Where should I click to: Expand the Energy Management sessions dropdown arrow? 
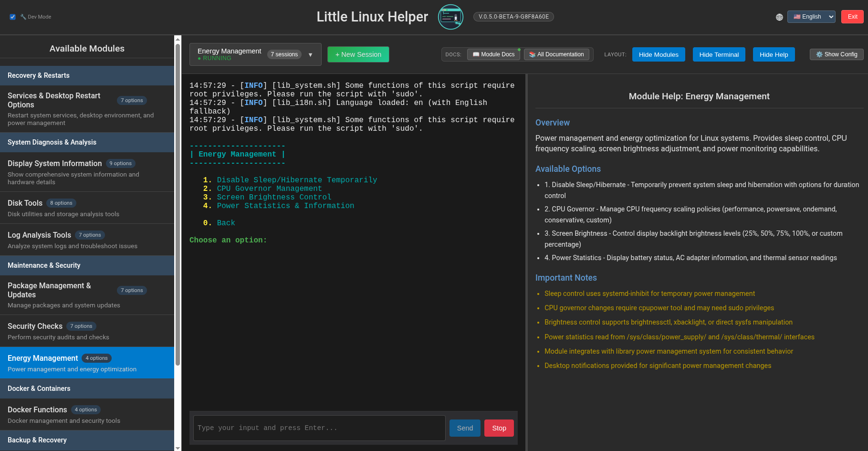[x=311, y=54]
